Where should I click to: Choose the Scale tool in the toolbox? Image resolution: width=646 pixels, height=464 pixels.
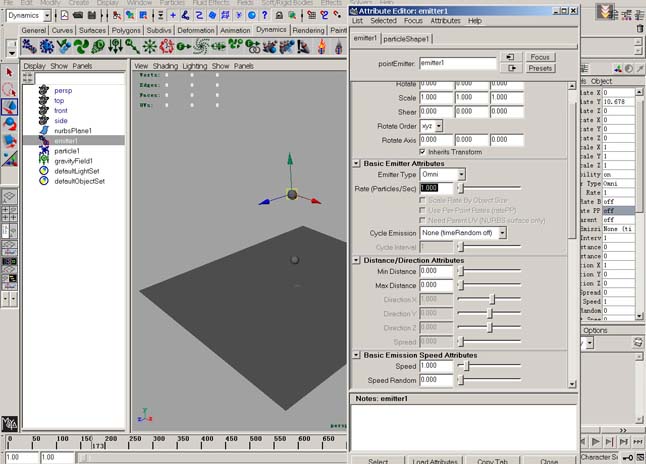point(9,141)
